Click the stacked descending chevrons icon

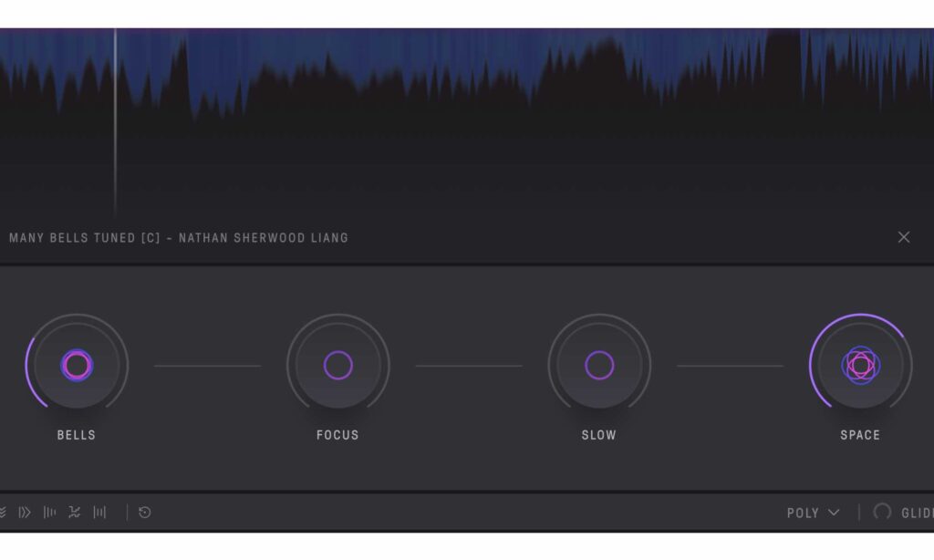(x=4, y=513)
